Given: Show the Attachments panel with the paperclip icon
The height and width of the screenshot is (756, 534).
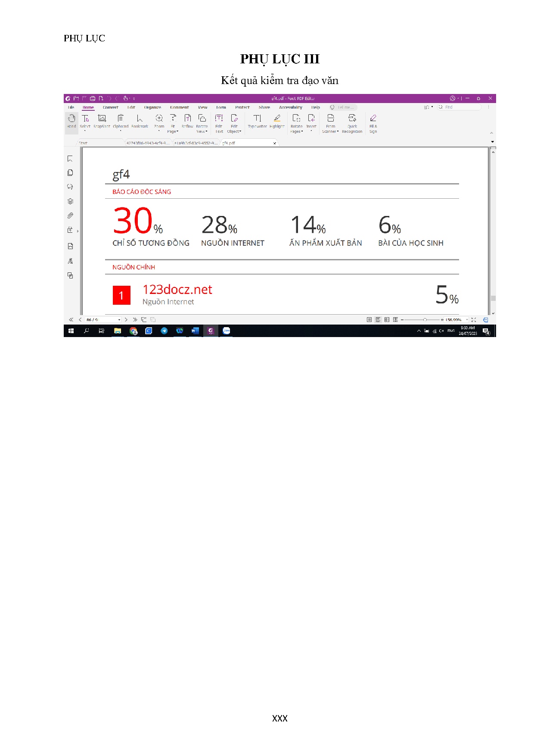Looking at the screenshot, I should click(x=70, y=216).
